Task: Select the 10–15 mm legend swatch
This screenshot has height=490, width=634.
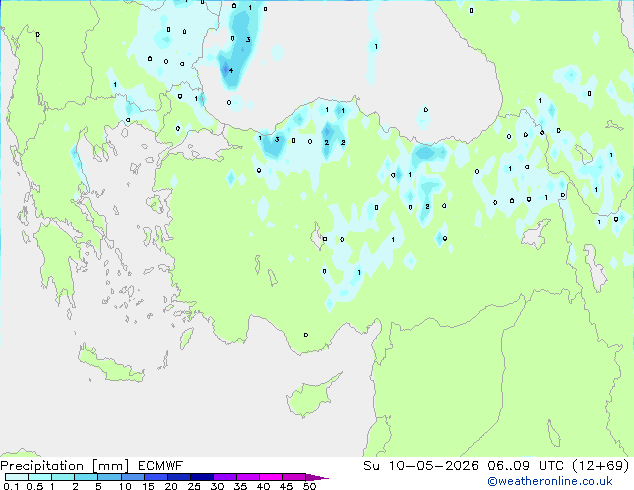Action: pos(132,477)
